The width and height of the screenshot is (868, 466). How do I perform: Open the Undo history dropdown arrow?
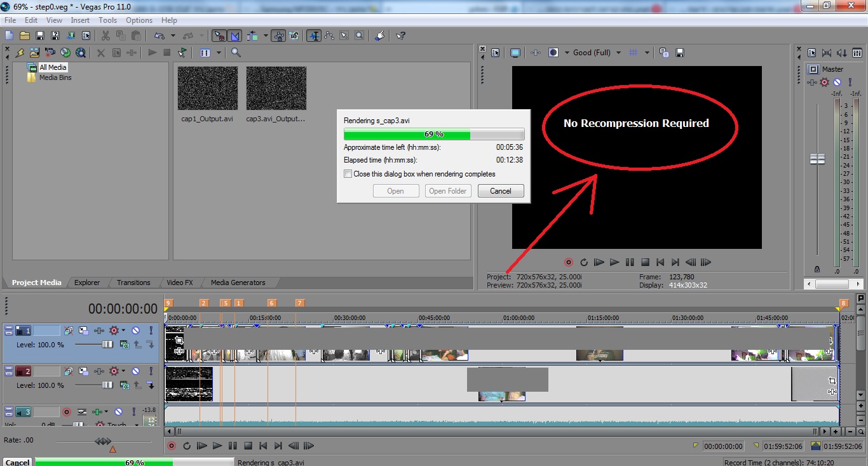[173, 36]
